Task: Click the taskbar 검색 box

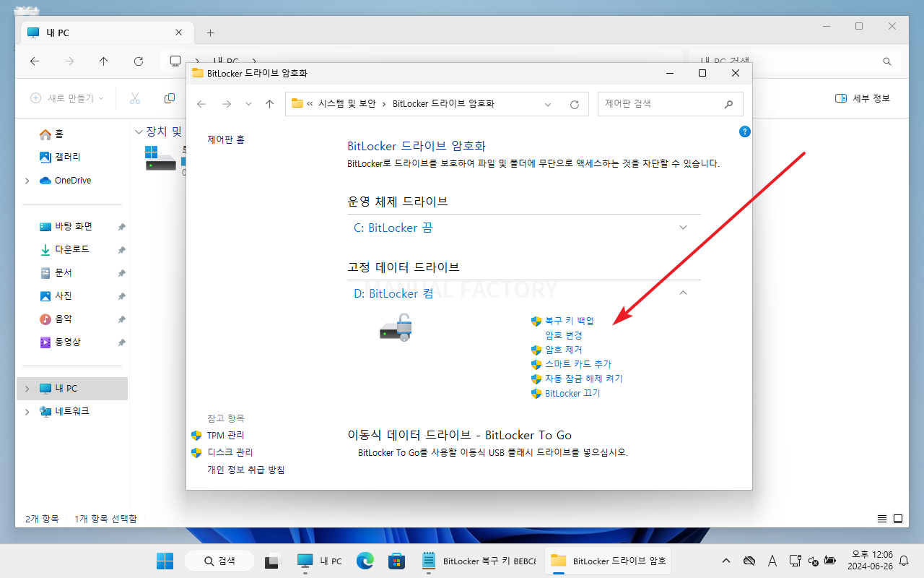Action: 219,561
